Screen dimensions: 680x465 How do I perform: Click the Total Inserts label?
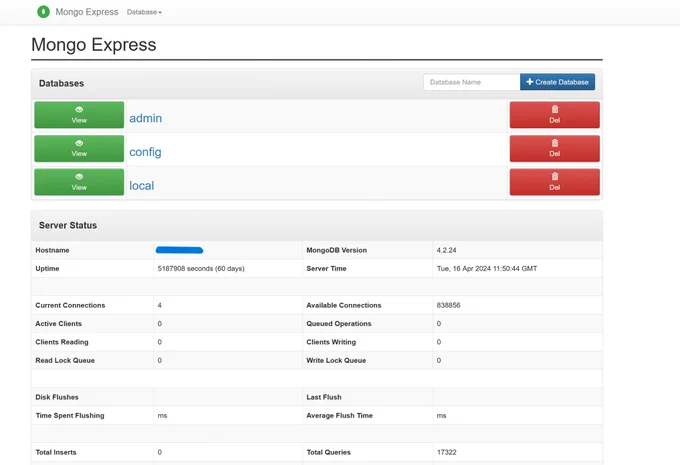[x=56, y=452]
